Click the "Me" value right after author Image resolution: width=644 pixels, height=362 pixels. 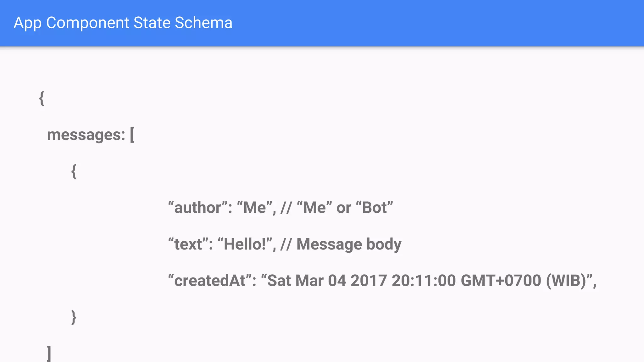click(x=255, y=208)
